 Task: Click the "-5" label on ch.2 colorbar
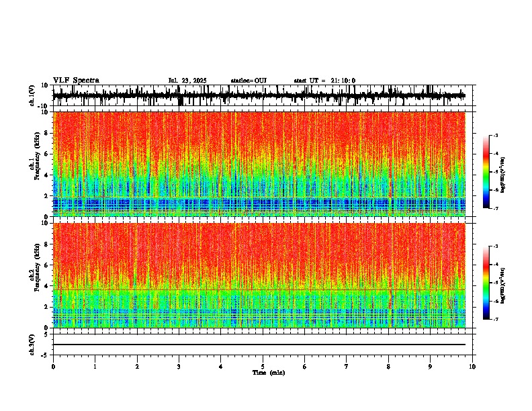pos(495,283)
